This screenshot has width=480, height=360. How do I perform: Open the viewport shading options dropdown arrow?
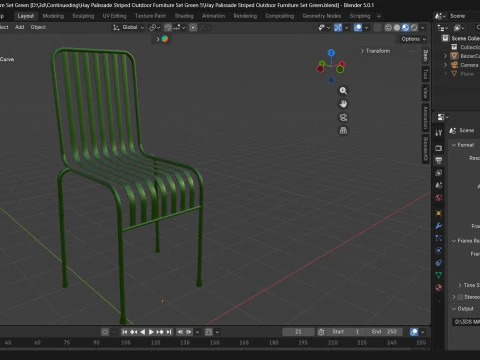[422, 27]
